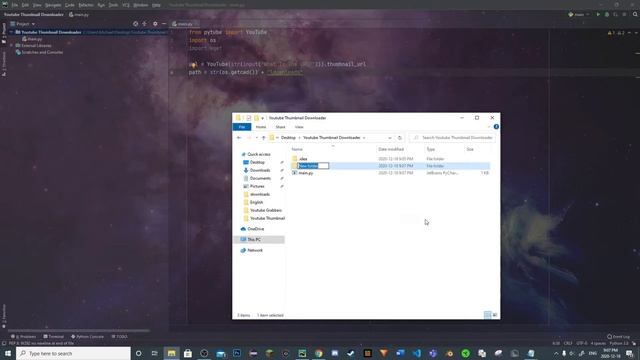Click the File tab in File Explorer

tap(242, 127)
